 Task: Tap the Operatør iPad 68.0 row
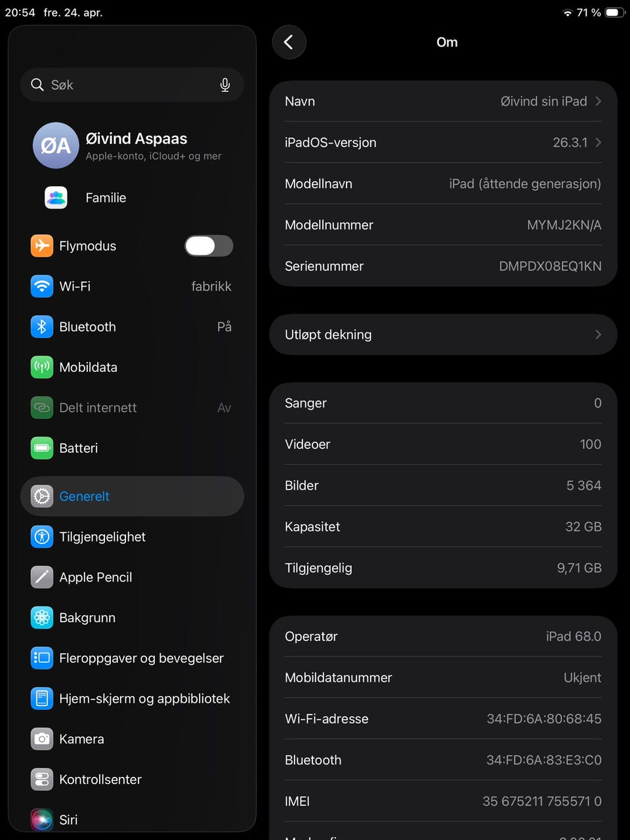[443, 636]
